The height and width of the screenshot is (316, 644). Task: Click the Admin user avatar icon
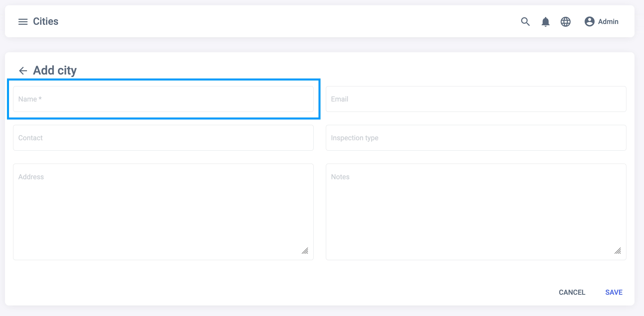pos(589,21)
